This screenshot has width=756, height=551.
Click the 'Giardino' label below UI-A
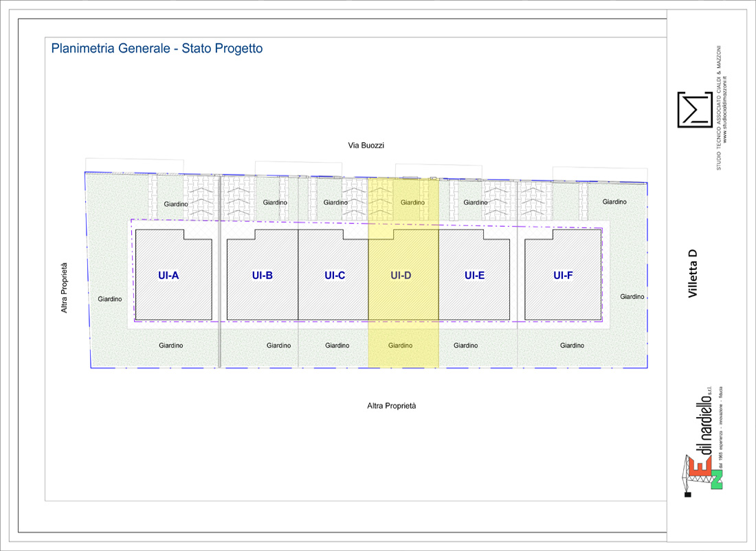click(x=170, y=346)
